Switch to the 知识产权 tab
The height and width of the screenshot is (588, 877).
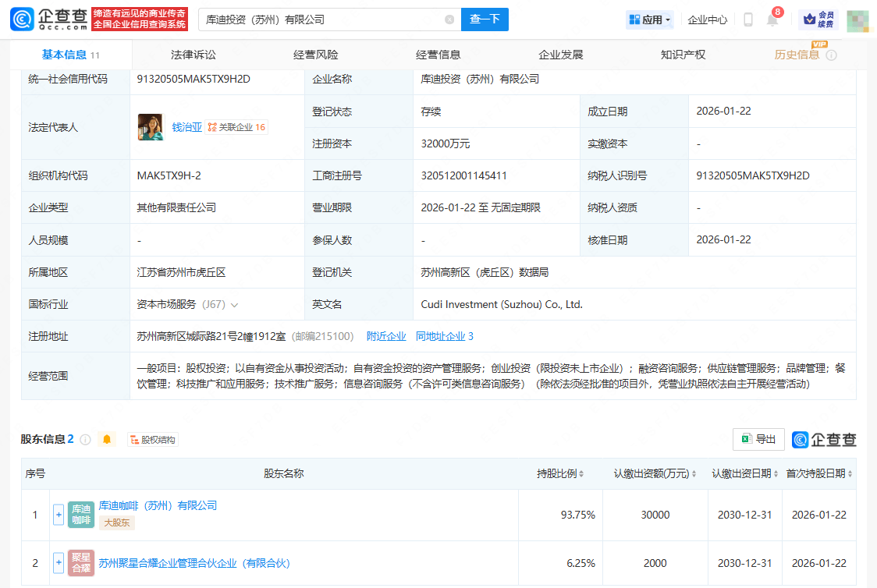[x=683, y=55]
